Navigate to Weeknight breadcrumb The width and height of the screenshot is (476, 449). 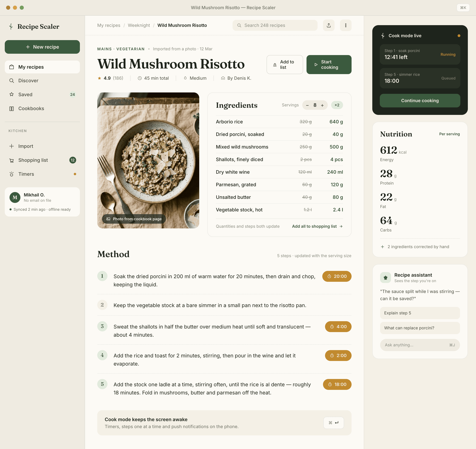(x=139, y=25)
